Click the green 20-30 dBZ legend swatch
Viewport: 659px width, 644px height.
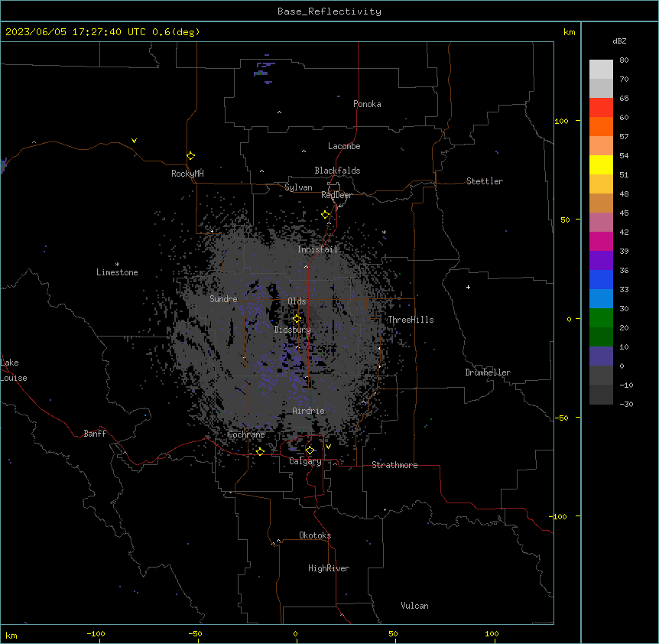tap(601, 318)
